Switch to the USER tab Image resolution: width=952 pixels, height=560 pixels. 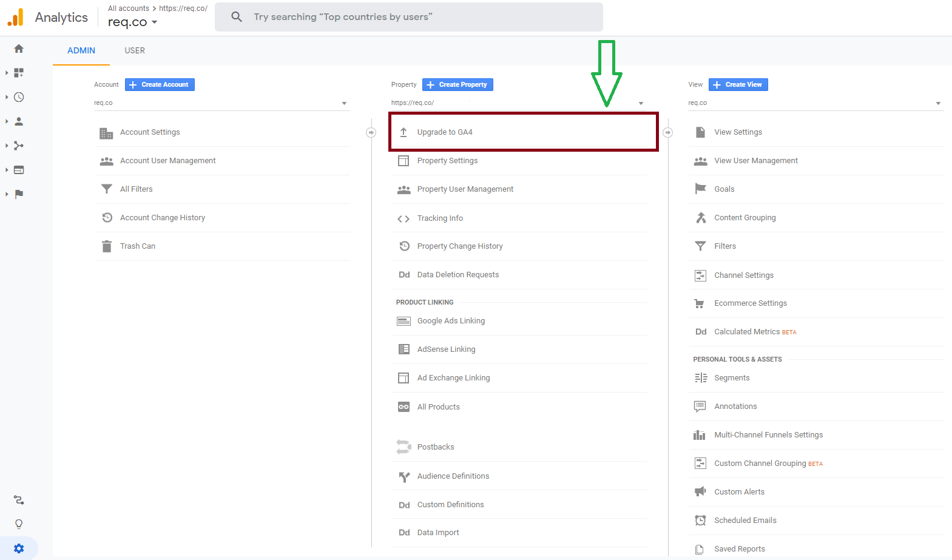click(x=135, y=50)
